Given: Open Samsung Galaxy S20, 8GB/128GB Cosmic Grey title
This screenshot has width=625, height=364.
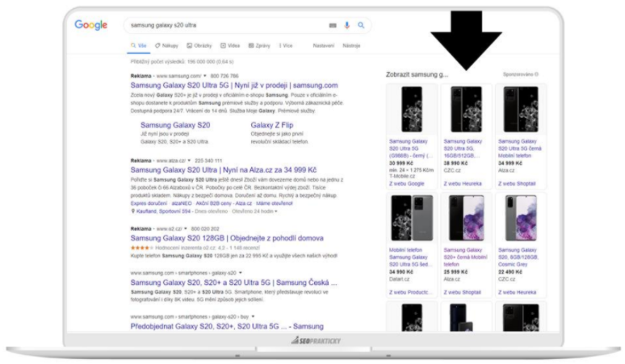Looking at the screenshot, I should [x=518, y=257].
